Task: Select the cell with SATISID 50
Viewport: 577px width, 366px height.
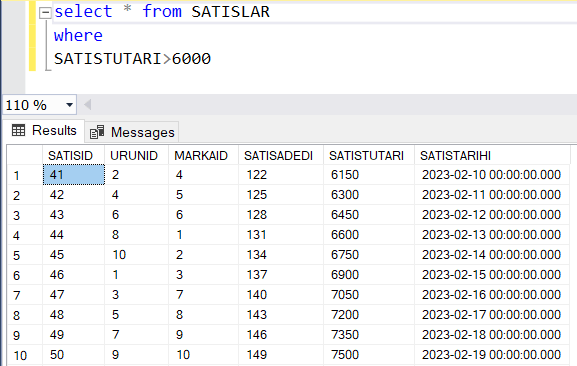Action: point(74,355)
